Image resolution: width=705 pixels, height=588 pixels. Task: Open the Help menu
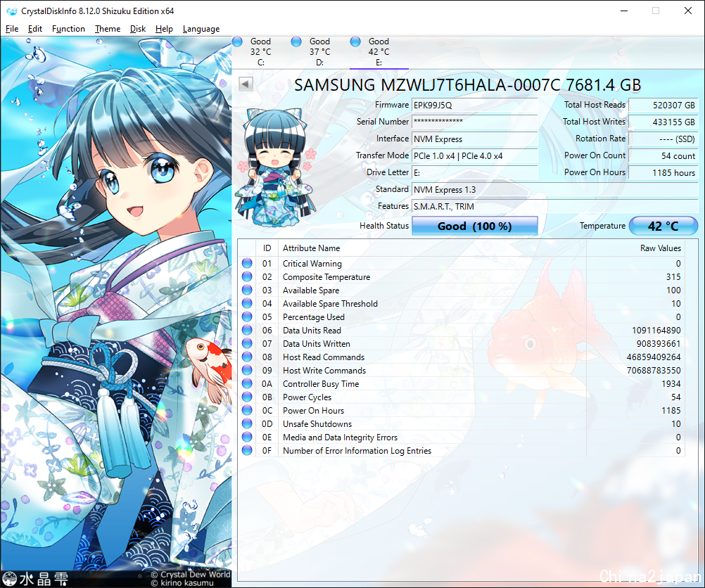(x=164, y=29)
